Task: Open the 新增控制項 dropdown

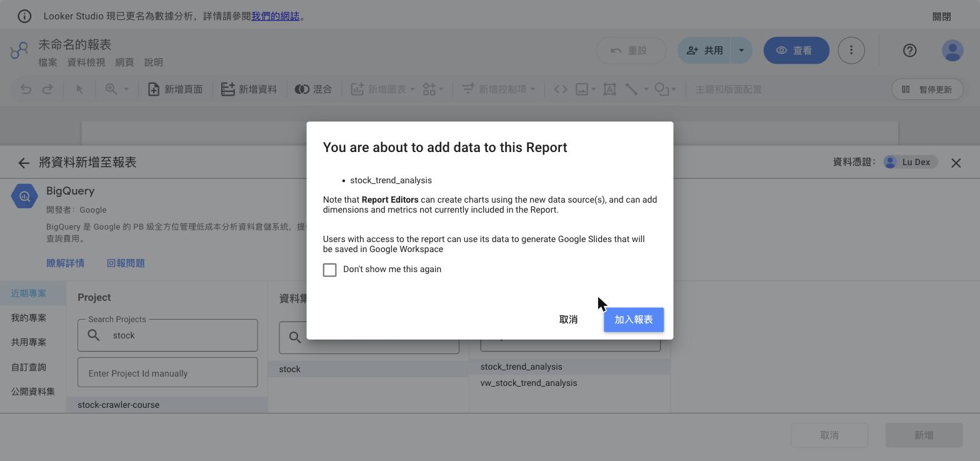Action: coord(498,89)
